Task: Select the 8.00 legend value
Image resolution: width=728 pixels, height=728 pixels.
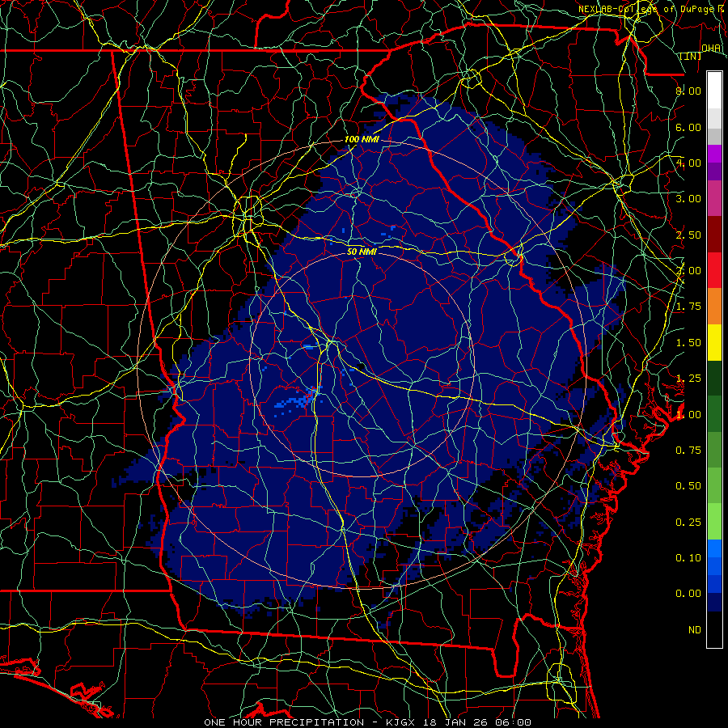Action: click(688, 91)
